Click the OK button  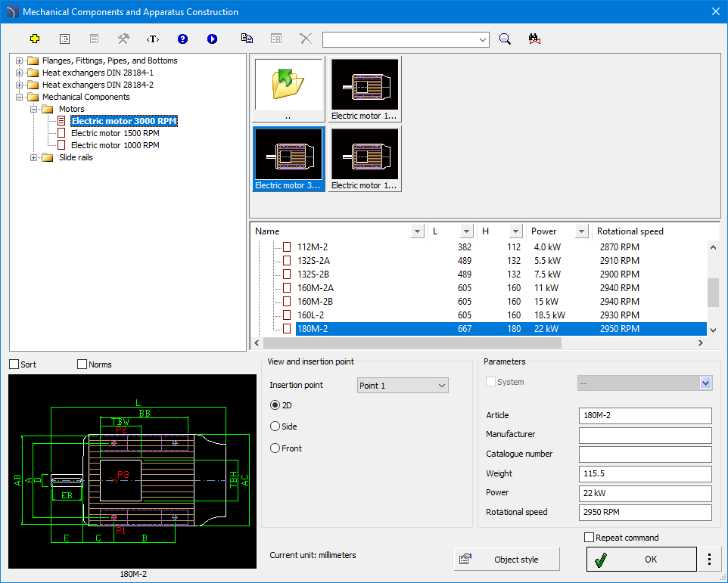[642, 560]
